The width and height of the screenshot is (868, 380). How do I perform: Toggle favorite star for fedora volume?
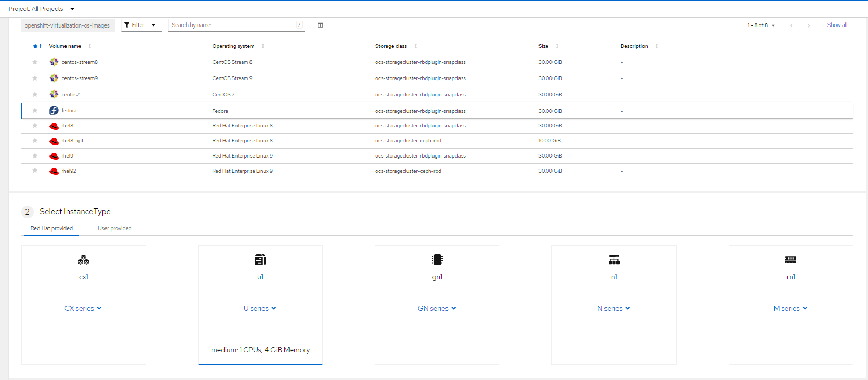35,111
